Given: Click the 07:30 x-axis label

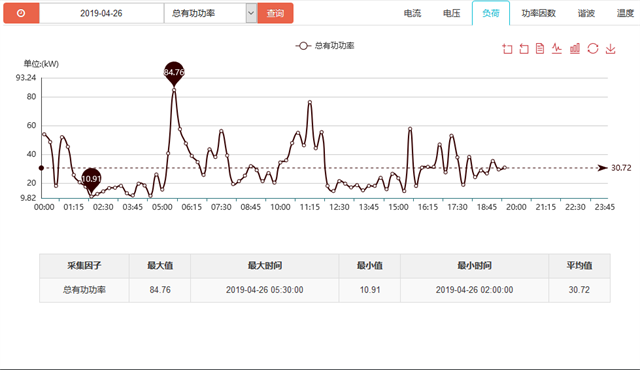Looking at the screenshot, I should (x=221, y=207).
